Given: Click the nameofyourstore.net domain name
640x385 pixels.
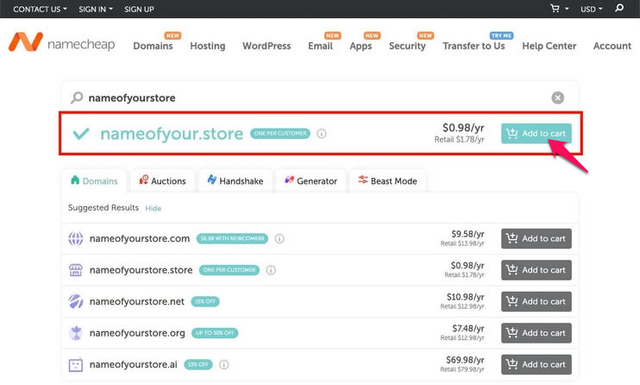Looking at the screenshot, I should (137, 301).
